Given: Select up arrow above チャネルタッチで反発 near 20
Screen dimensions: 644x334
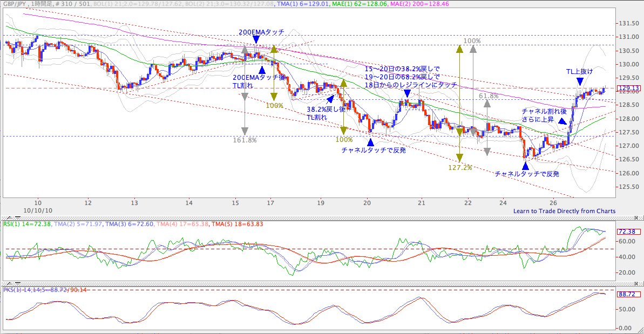Looking at the screenshot, I should click(370, 142).
